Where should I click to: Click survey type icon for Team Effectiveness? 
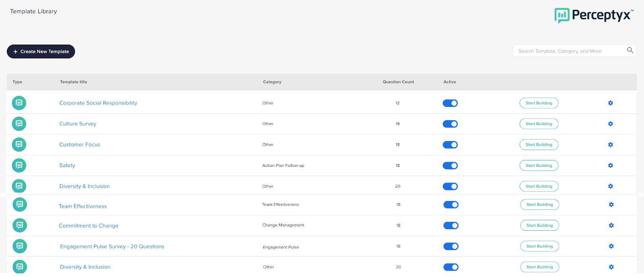point(20,205)
